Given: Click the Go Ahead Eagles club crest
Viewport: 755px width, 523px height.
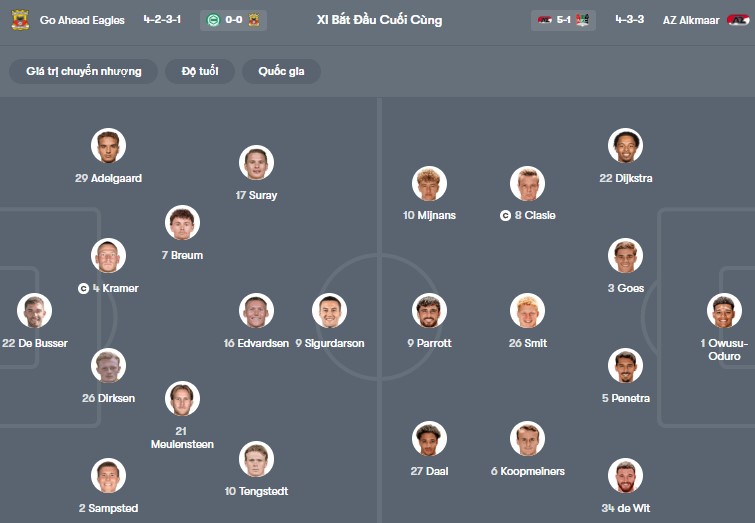Looking at the screenshot, I should (20, 20).
